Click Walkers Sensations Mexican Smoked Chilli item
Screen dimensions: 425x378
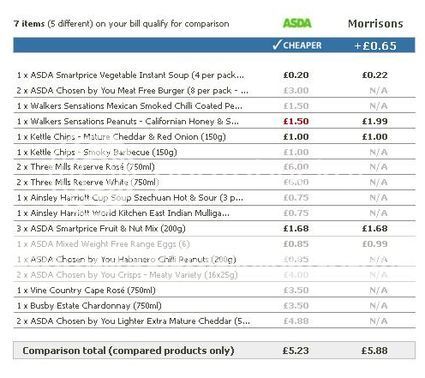tap(130, 106)
